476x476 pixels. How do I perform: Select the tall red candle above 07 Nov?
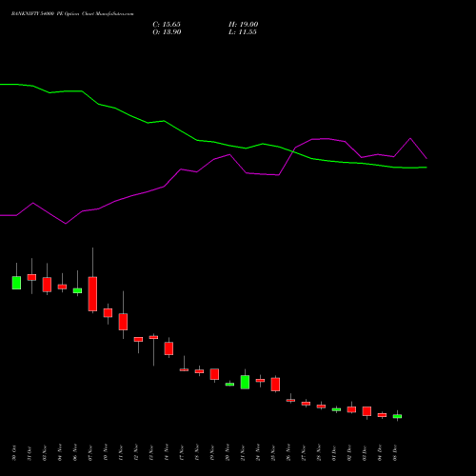[92, 294]
